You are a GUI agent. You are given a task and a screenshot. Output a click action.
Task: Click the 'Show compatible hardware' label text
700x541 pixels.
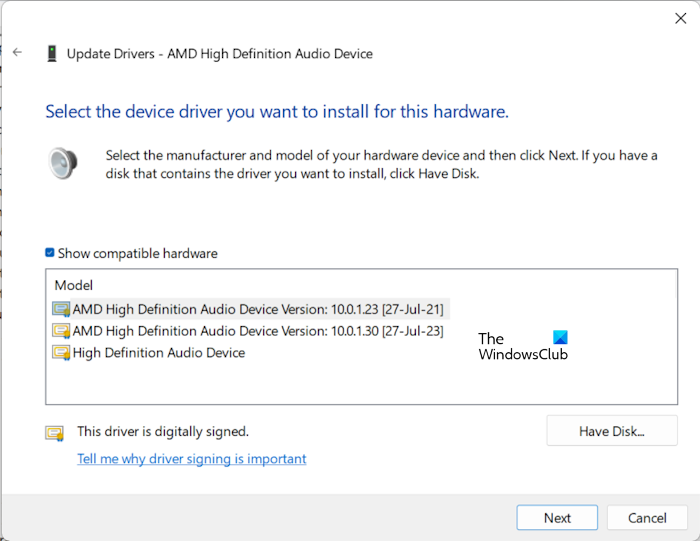point(137,254)
